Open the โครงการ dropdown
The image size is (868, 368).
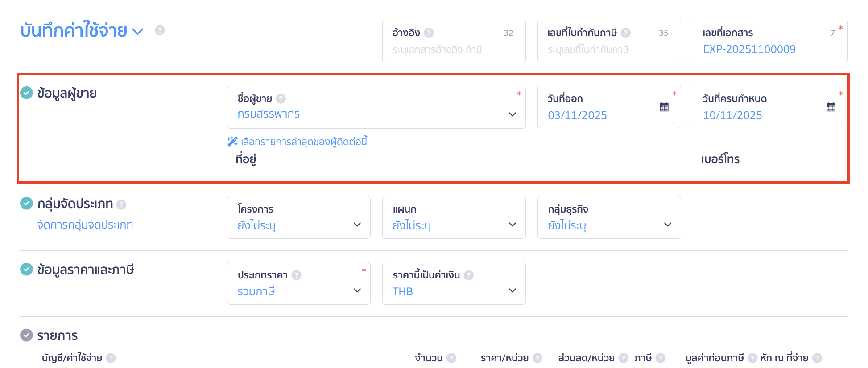pyautogui.click(x=357, y=225)
